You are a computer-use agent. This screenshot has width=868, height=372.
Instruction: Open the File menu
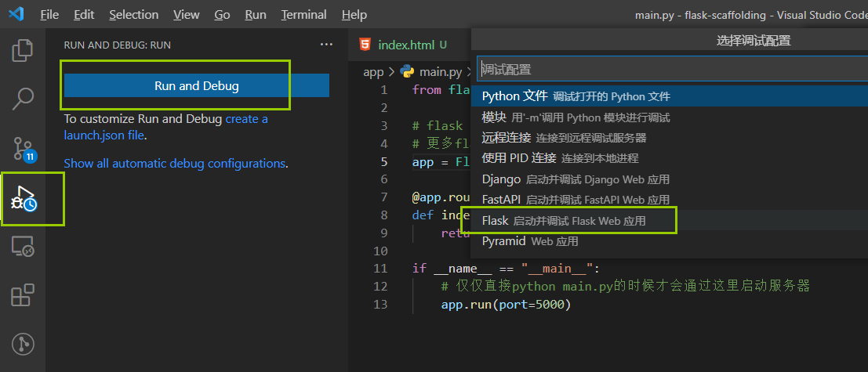[49, 15]
